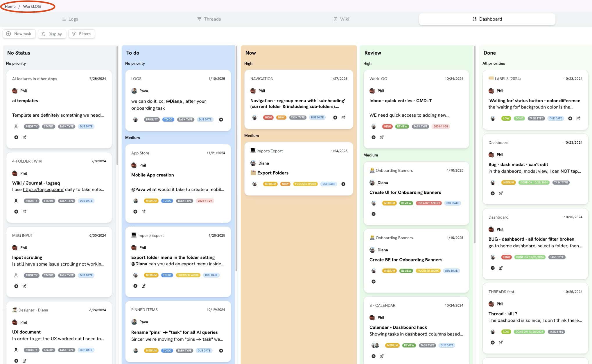Switch to the Dashboard tab

(490, 19)
